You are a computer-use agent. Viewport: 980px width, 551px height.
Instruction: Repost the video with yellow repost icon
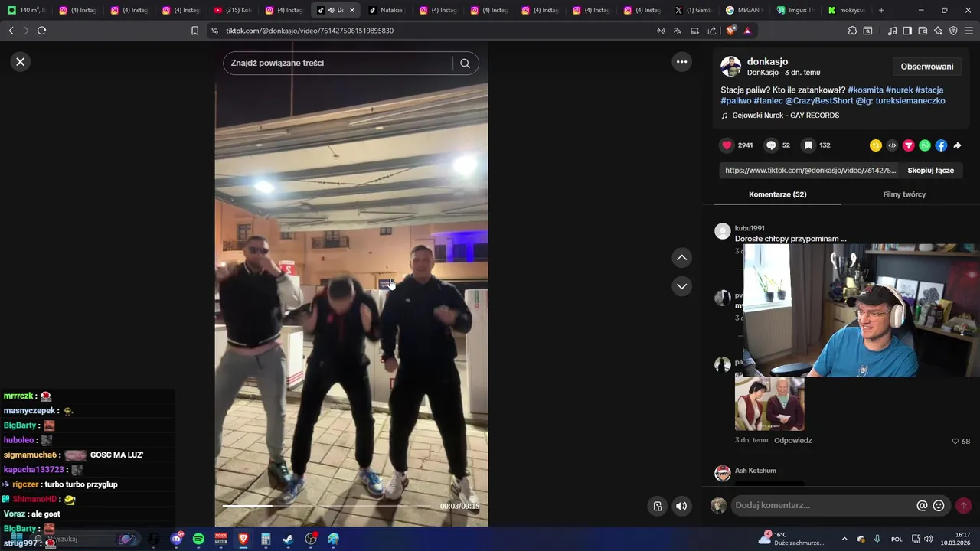pyautogui.click(x=876, y=145)
